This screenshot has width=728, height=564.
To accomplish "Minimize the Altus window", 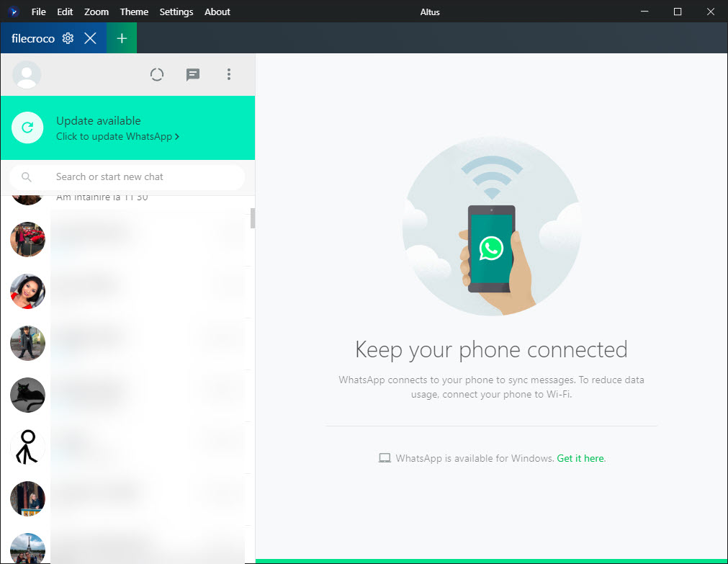I will (644, 12).
